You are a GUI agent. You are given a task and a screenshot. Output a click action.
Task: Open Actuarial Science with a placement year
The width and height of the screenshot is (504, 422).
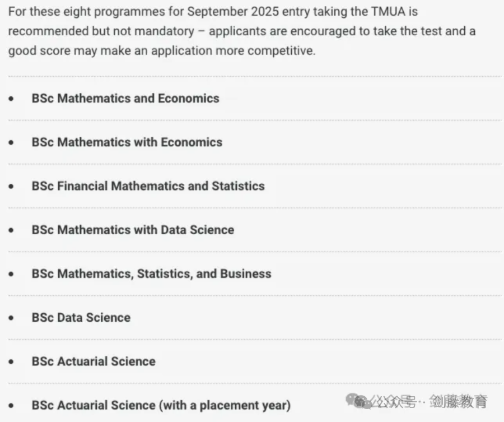[x=161, y=405]
